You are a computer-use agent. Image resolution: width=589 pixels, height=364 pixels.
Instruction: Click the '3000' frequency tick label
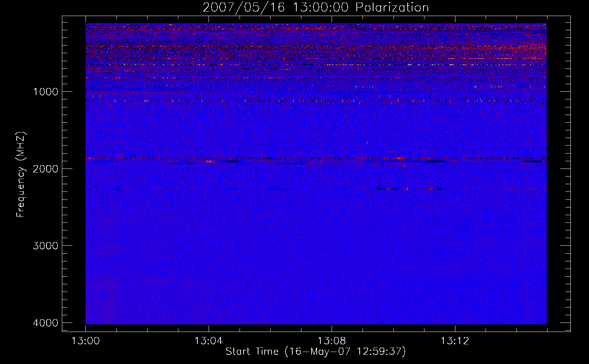tap(46, 246)
